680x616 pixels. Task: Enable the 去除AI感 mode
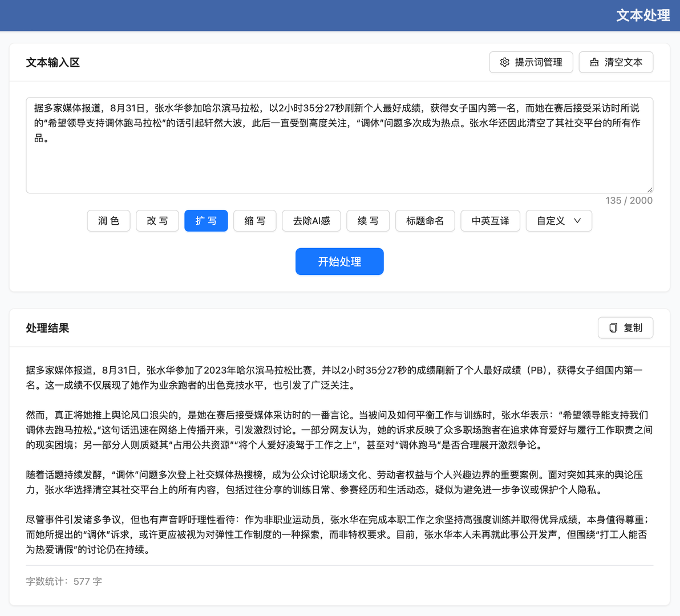pyautogui.click(x=311, y=221)
